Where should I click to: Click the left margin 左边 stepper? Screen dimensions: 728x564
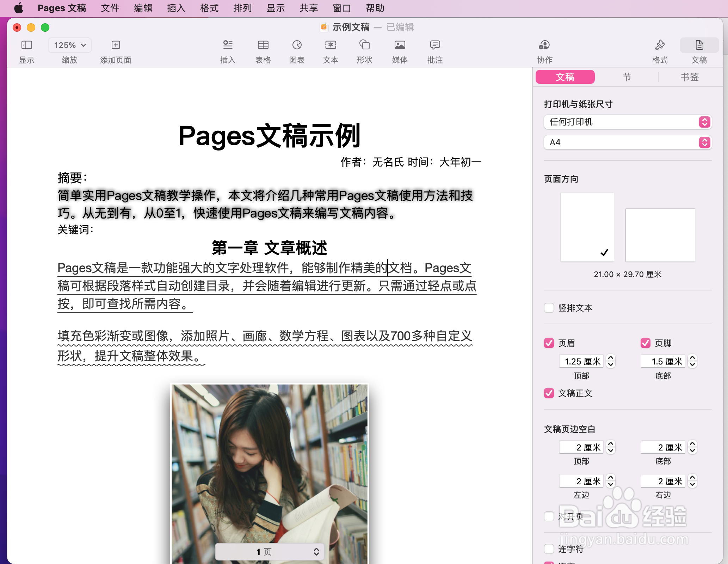[611, 481]
